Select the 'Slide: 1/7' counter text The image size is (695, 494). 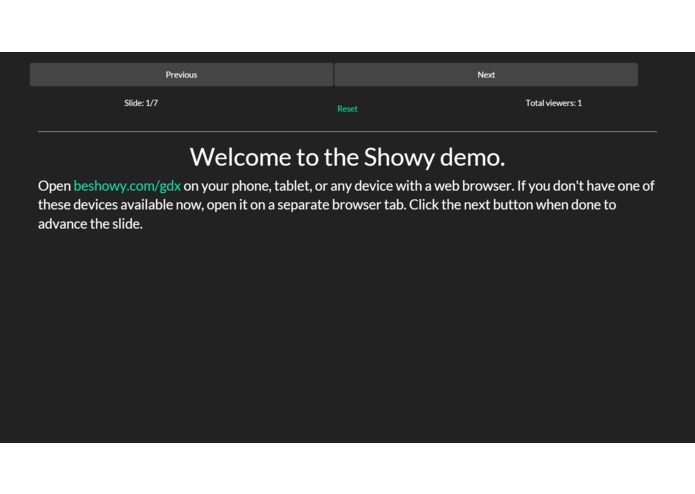[x=141, y=103]
